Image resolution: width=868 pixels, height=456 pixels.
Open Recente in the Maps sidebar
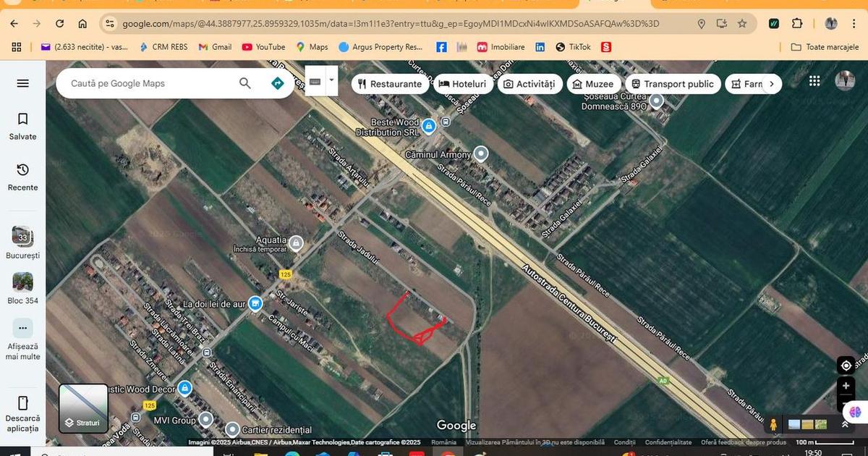click(x=22, y=178)
